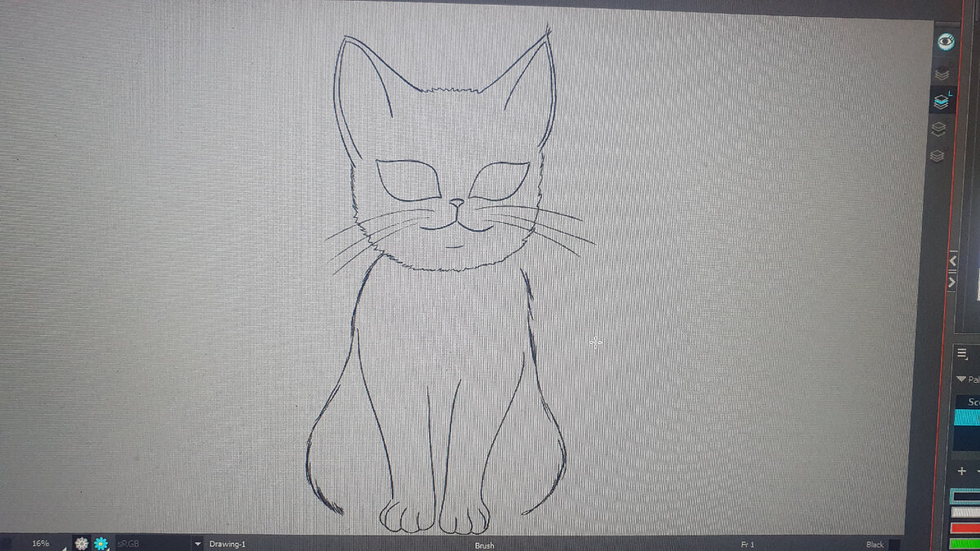The image size is (980, 551).
Task: Expand side panel with right chevron arrow
Action: 951,282
